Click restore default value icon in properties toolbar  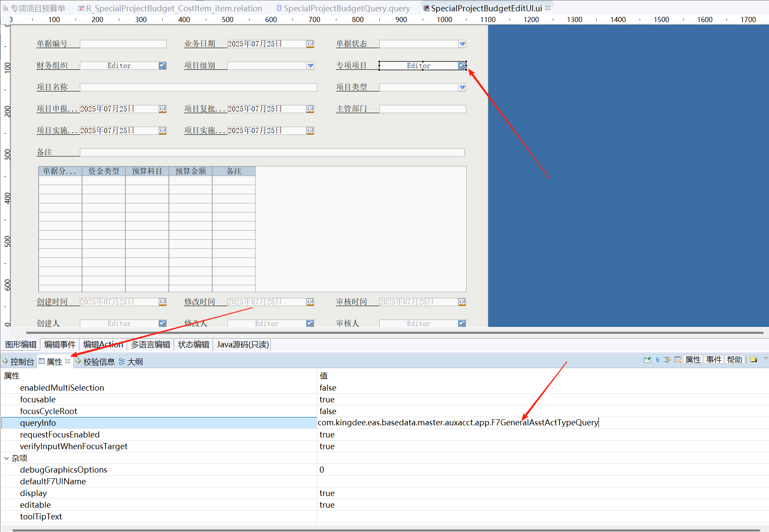677,360
